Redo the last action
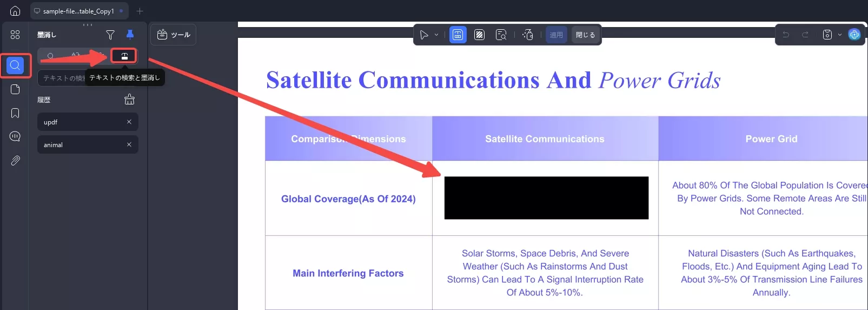Screen dimensions: 868x310 click(805, 35)
